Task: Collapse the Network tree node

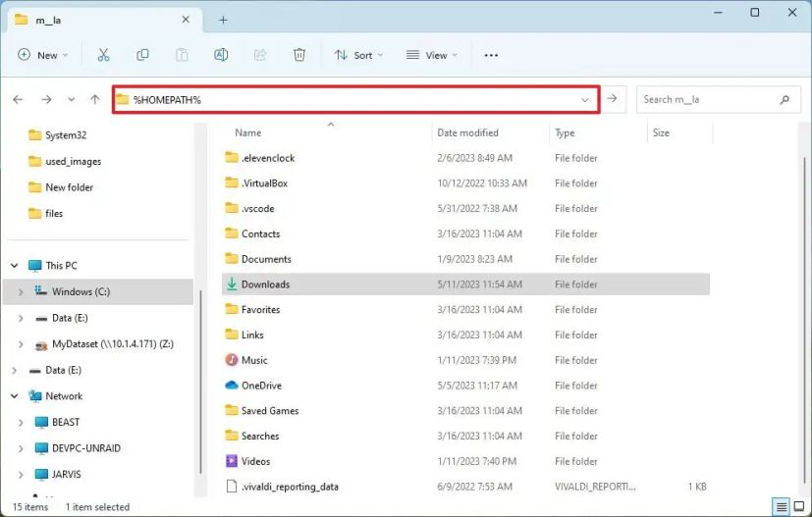Action: tap(15, 396)
